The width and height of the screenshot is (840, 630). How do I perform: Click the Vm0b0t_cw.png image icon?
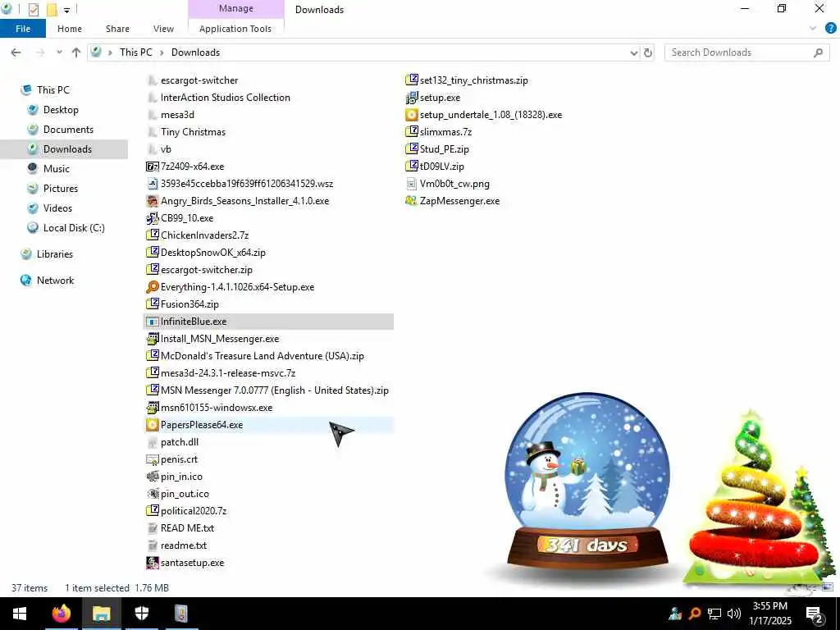(412, 184)
